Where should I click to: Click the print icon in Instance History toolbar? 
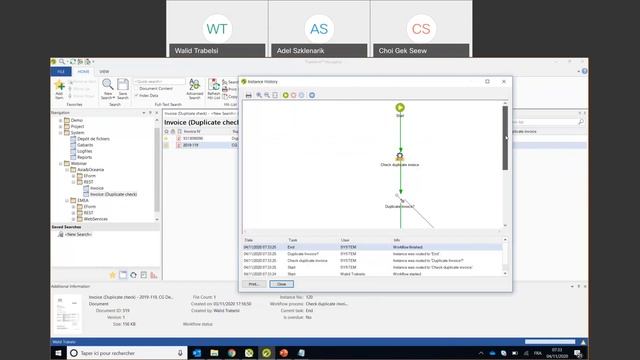[249, 95]
